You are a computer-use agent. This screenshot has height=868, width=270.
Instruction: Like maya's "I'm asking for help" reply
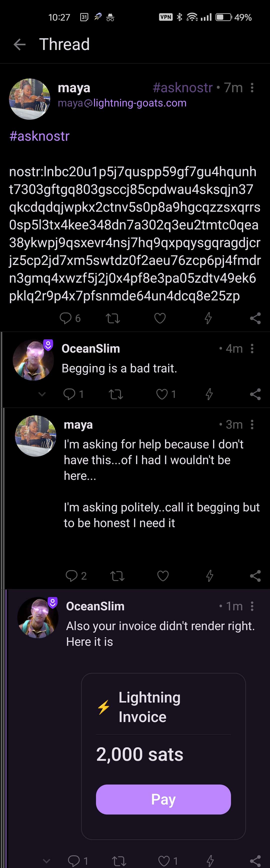click(163, 576)
